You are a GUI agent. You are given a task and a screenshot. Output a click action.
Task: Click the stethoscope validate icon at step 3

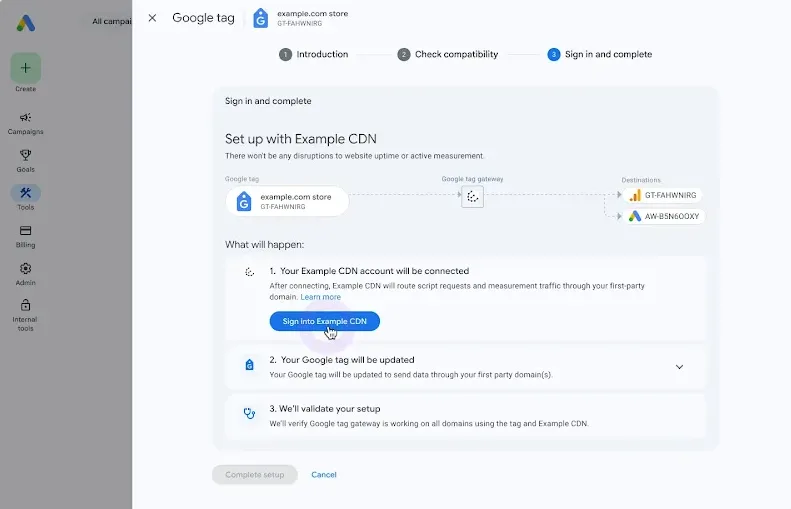249,414
